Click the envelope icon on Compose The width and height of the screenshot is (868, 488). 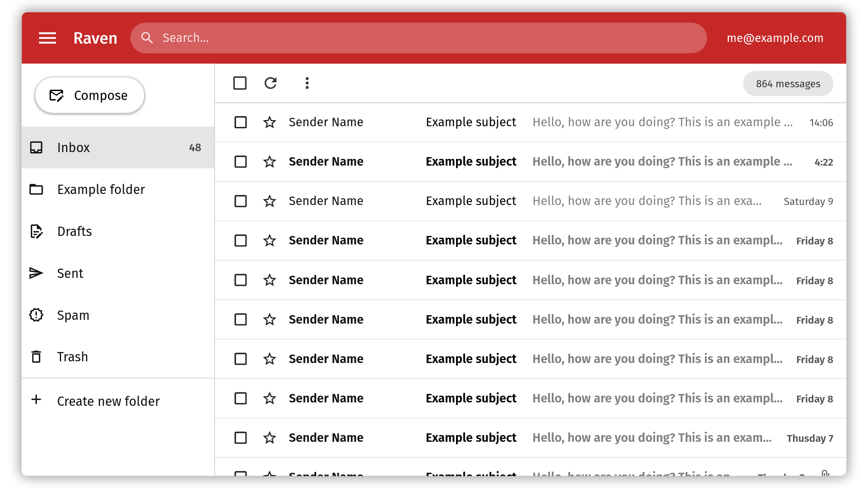pyautogui.click(x=57, y=95)
